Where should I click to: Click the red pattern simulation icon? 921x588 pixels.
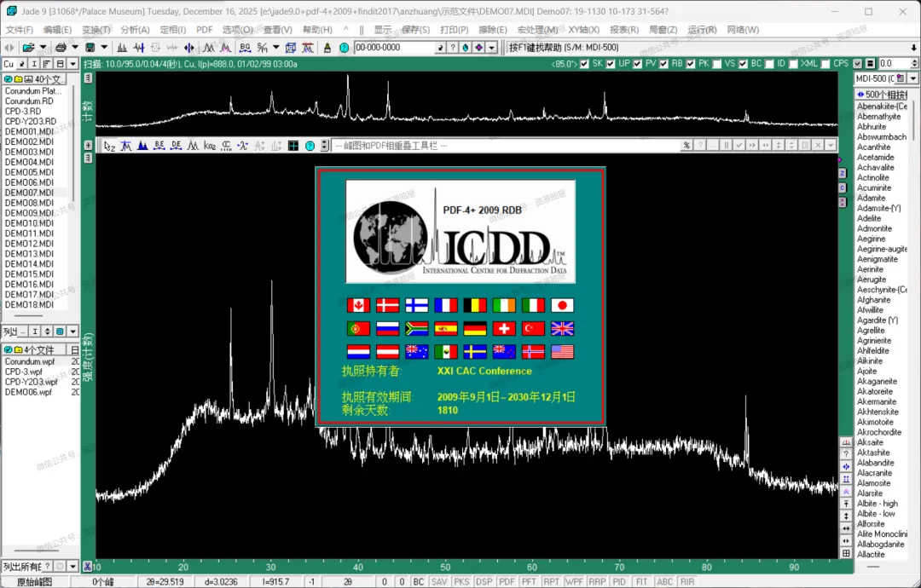point(307,48)
